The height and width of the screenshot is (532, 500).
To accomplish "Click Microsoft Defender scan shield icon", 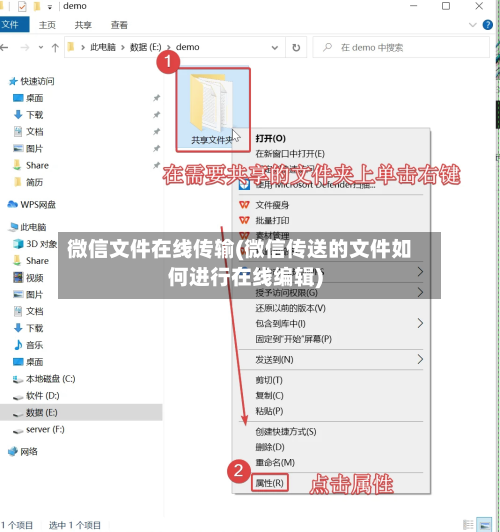I will 244,185.
